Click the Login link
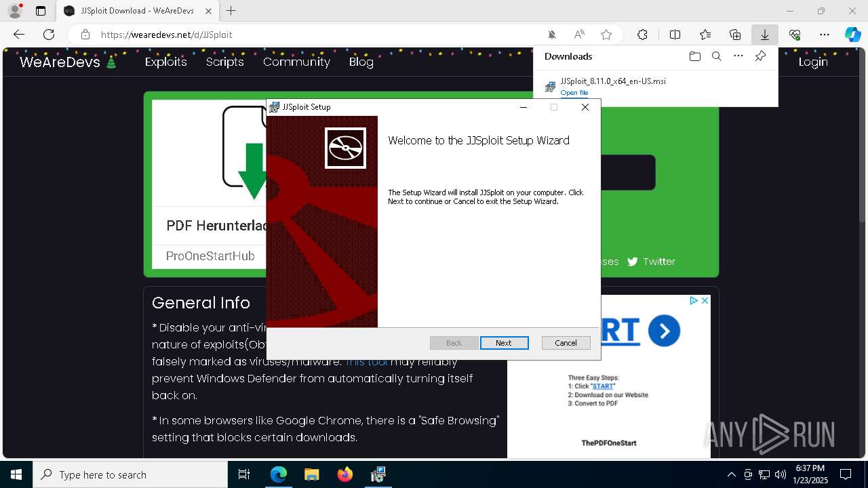The height and width of the screenshot is (488, 868). tap(813, 62)
